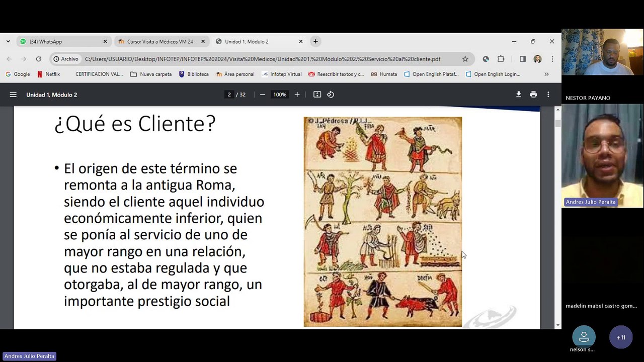Open the browser side panel

pos(523,59)
